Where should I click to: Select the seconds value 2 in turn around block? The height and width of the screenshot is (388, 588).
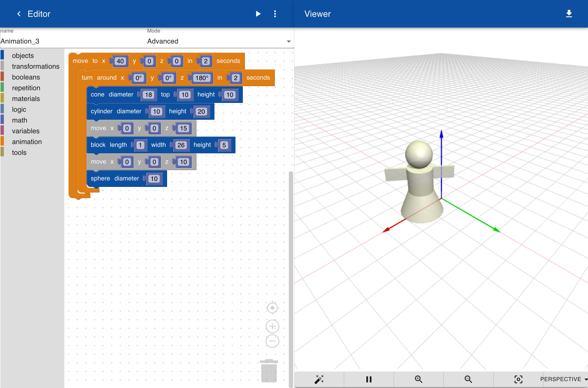[x=235, y=78]
